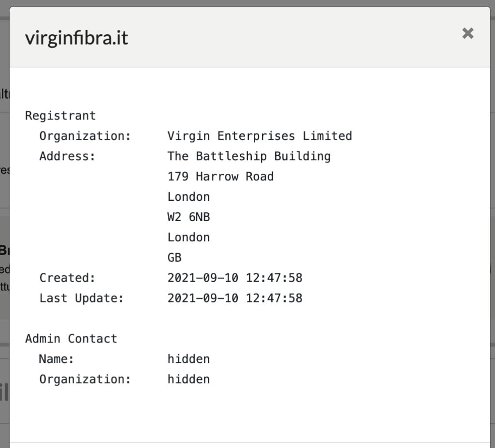The height and width of the screenshot is (448, 495).
Task: Click the virginfibra.it dialog title
Action: pyautogui.click(x=77, y=38)
